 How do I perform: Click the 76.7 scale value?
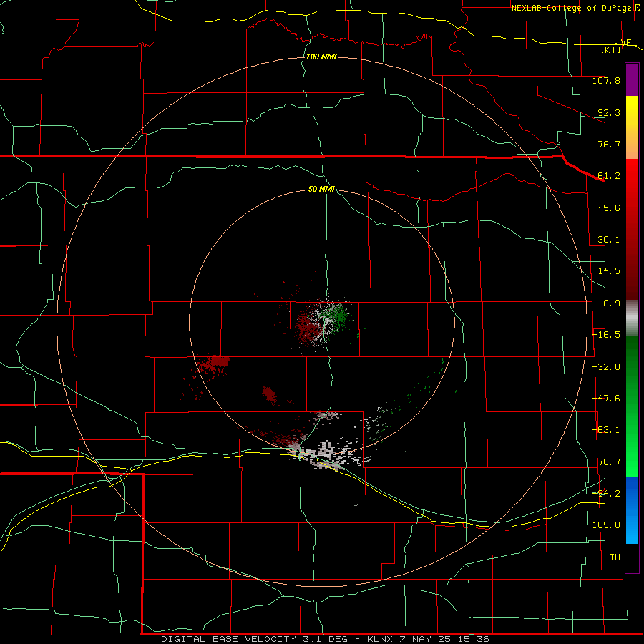[609, 144]
